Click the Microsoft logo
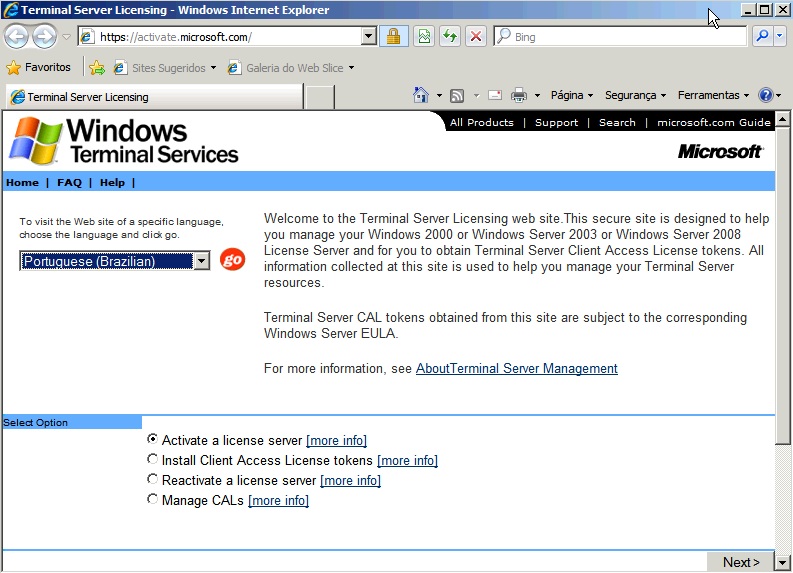This screenshot has width=793, height=573. [720, 151]
